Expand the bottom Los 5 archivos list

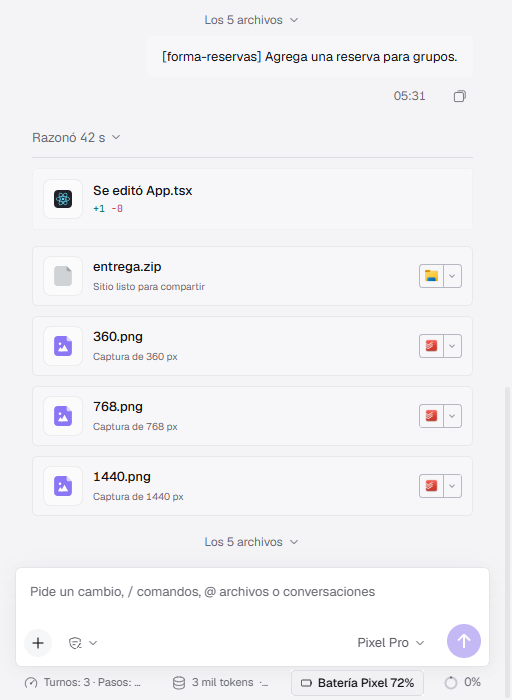click(251, 542)
